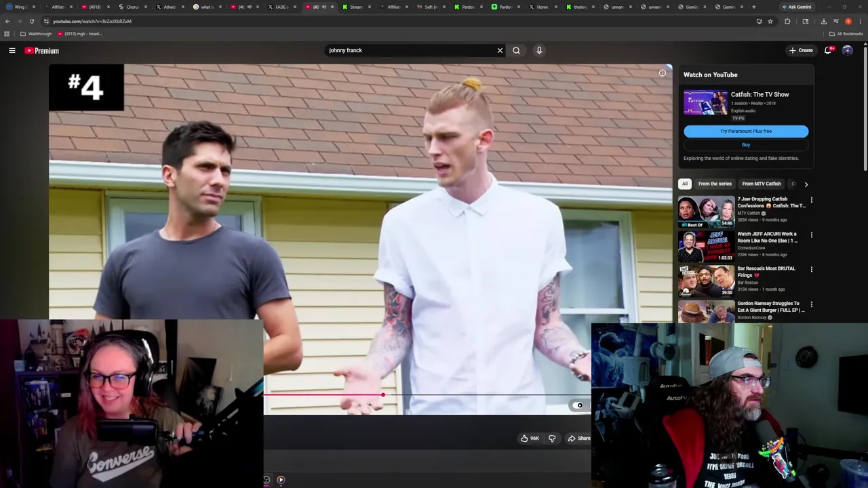The width and height of the screenshot is (868, 488).
Task: Open options menu for Jeff Arcuri video
Action: [x=811, y=235]
